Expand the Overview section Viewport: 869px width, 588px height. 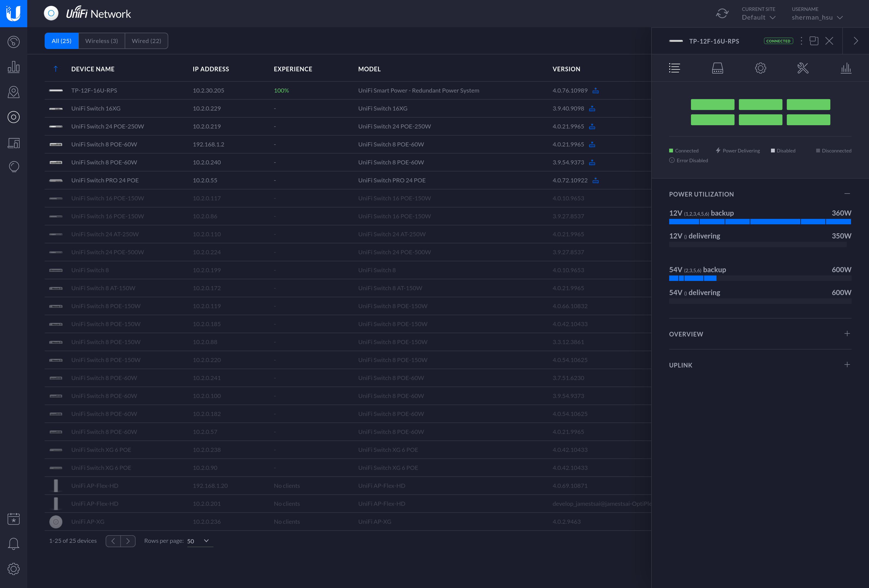coord(847,333)
